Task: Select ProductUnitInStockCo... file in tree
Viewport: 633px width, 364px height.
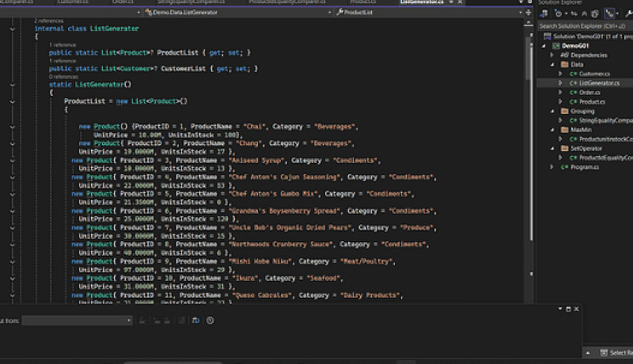Action: [605, 139]
